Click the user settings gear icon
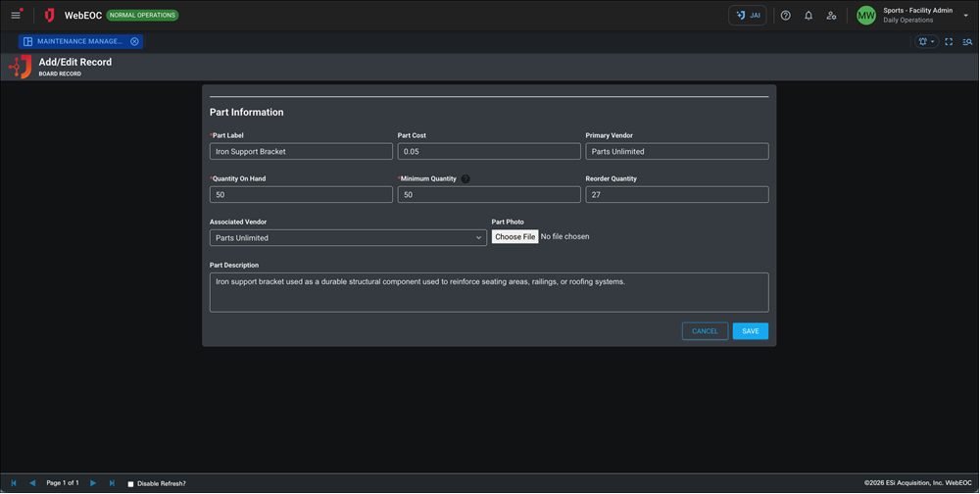This screenshot has height=494, width=980. pos(831,16)
